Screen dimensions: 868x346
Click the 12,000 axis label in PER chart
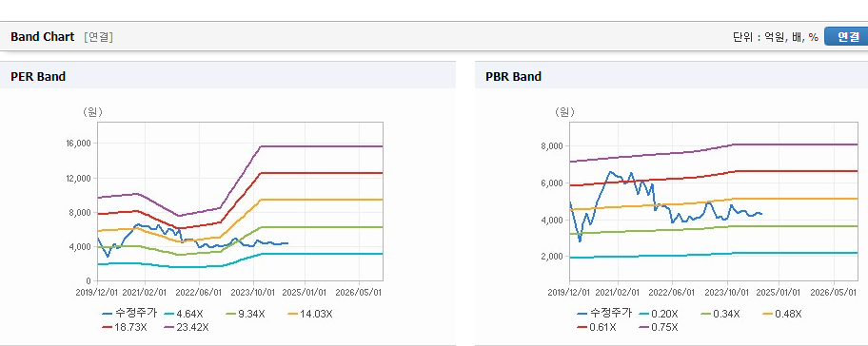(x=79, y=178)
